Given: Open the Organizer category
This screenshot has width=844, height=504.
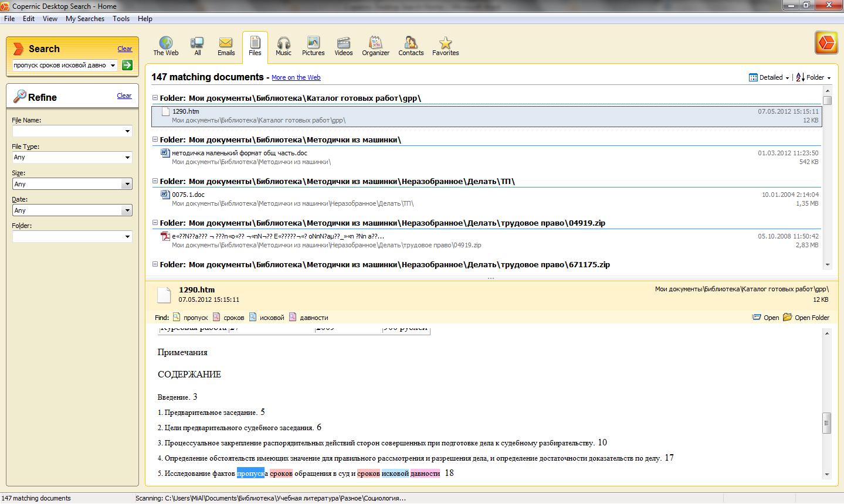Looking at the screenshot, I should [x=375, y=46].
